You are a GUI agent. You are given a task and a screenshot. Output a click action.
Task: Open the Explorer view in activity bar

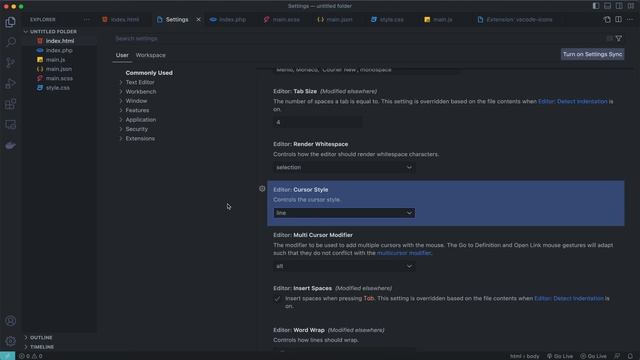tap(10, 22)
